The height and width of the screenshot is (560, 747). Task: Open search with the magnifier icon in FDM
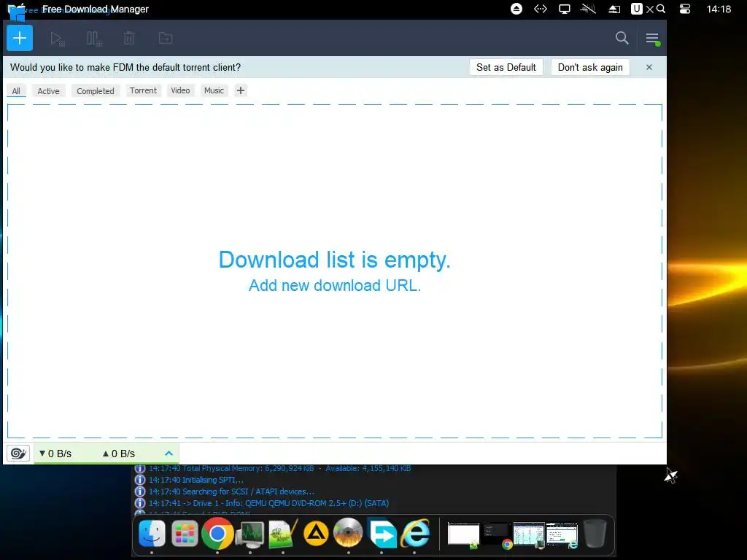[622, 38]
